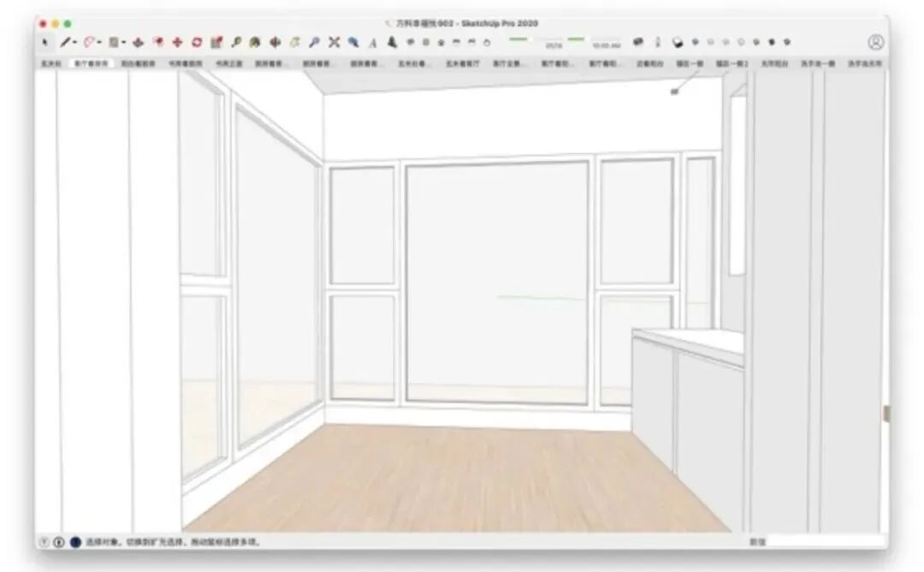Image resolution: width=924 pixels, height=572 pixels.
Task: Activate the Offset tool
Action: 158,43
